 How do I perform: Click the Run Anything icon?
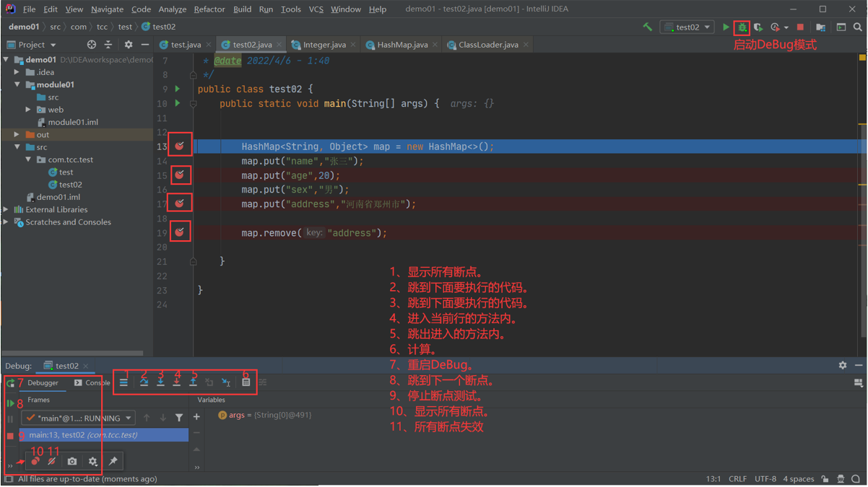click(841, 27)
